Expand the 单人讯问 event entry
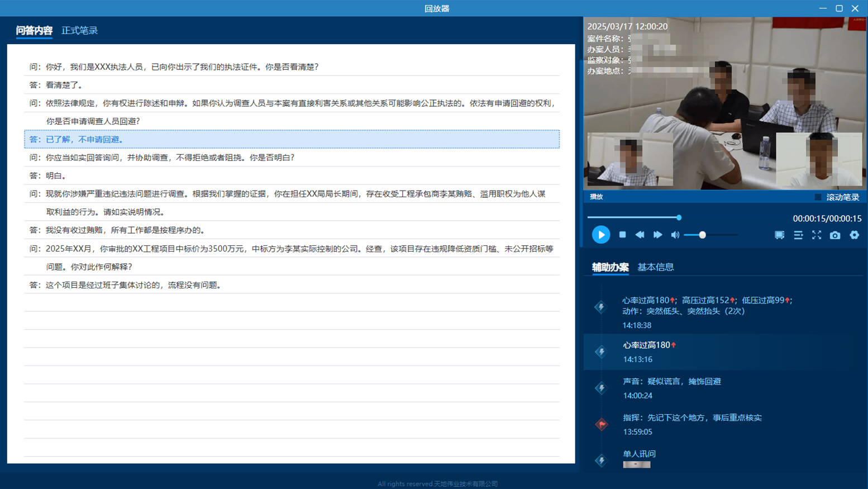The image size is (868, 489). pos(638,454)
